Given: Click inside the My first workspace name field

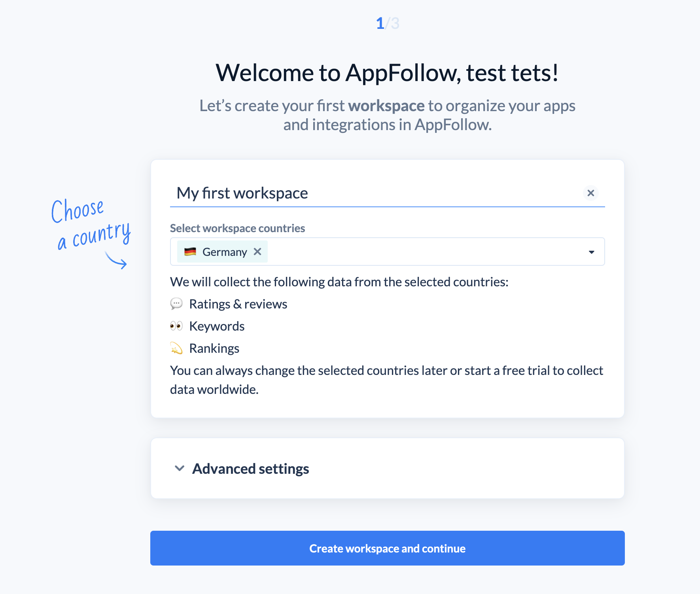Looking at the screenshot, I should [x=356, y=193].
